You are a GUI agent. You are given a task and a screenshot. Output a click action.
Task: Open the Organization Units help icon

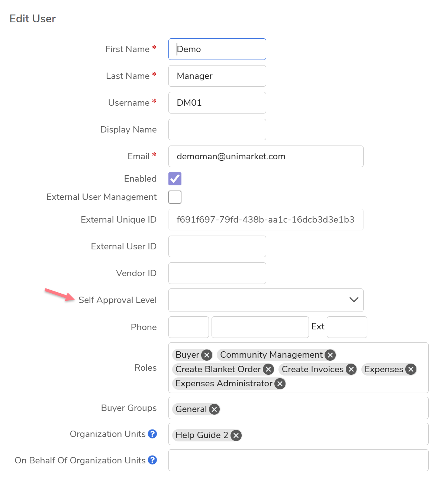coord(152,434)
